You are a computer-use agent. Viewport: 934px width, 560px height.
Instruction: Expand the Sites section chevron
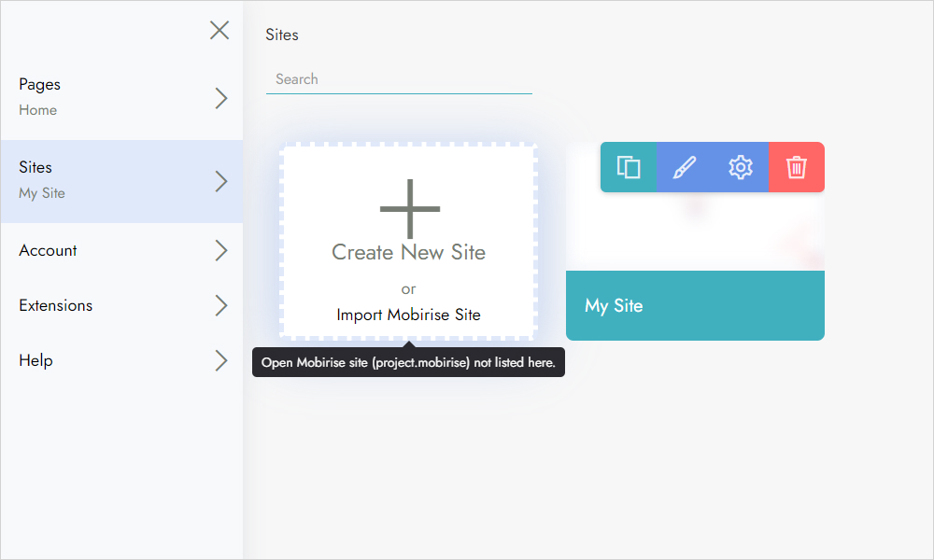[x=220, y=180]
